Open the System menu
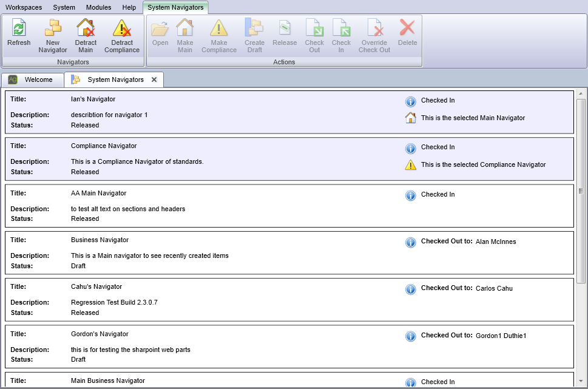The width and height of the screenshot is (588, 389). [64, 7]
